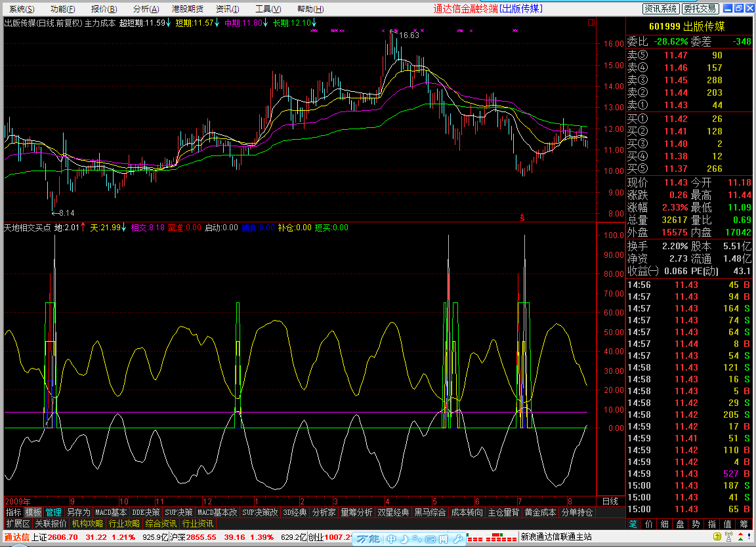The image size is (756, 547).
Task: Click the antenna connection status icon
Action: pyautogui.click(x=729, y=537)
